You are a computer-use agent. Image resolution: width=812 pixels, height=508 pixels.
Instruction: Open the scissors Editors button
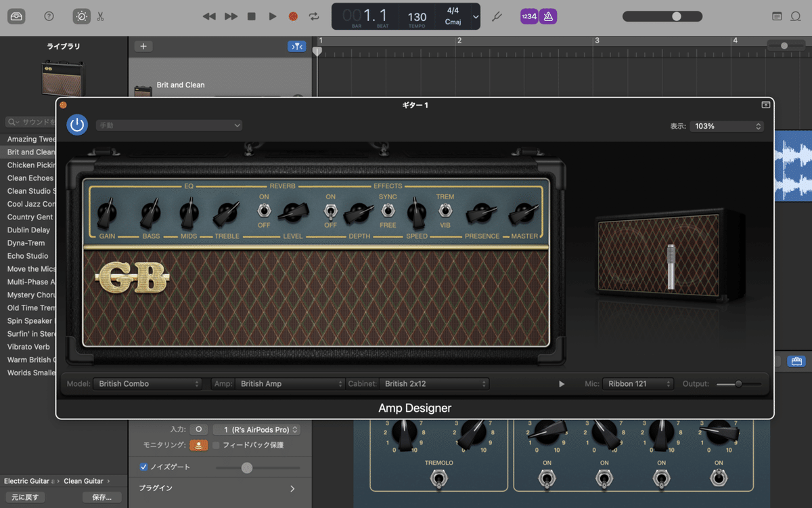click(100, 16)
